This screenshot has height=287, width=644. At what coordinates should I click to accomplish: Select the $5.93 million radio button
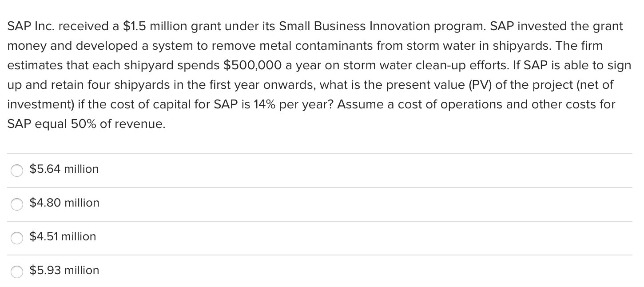[16, 272]
